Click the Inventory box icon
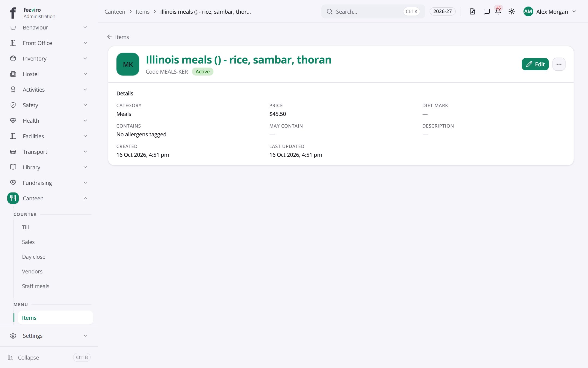The height and width of the screenshot is (368, 588). (13, 58)
